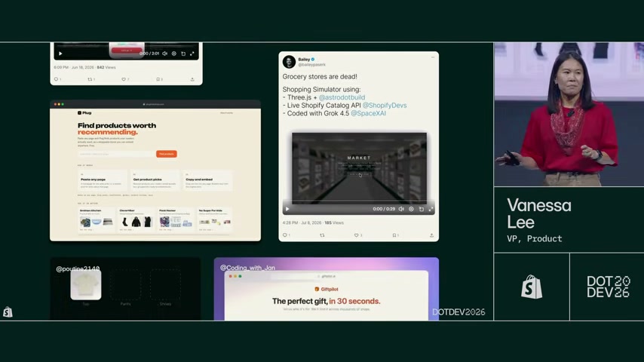Open the No Sugar For Kids example card
The image size is (644, 362).
(x=215, y=219)
